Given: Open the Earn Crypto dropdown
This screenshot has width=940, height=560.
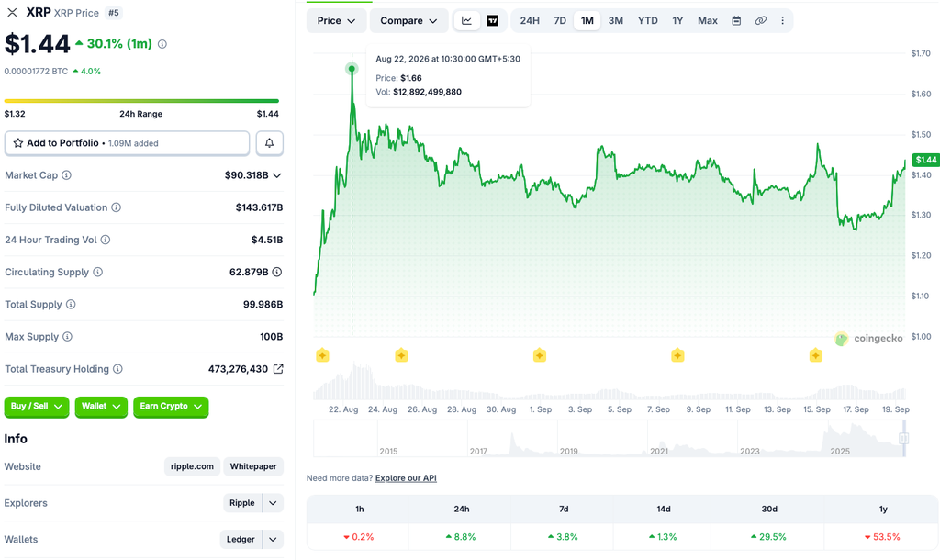Looking at the screenshot, I should pos(171,407).
